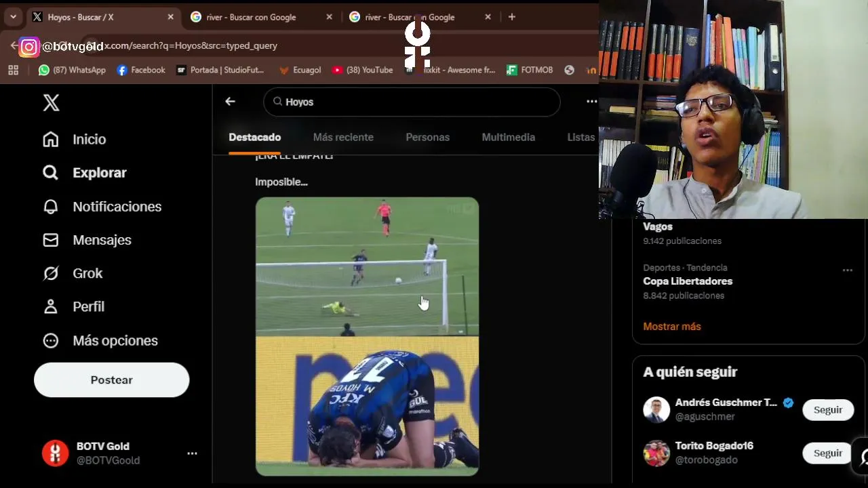Open Facebook bookmark
868x488 pixels.
[141, 70]
